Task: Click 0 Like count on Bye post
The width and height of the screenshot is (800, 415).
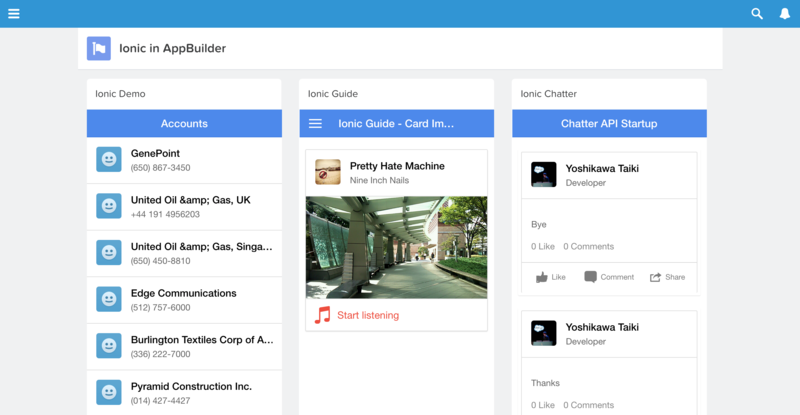Action: pos(542,247)
